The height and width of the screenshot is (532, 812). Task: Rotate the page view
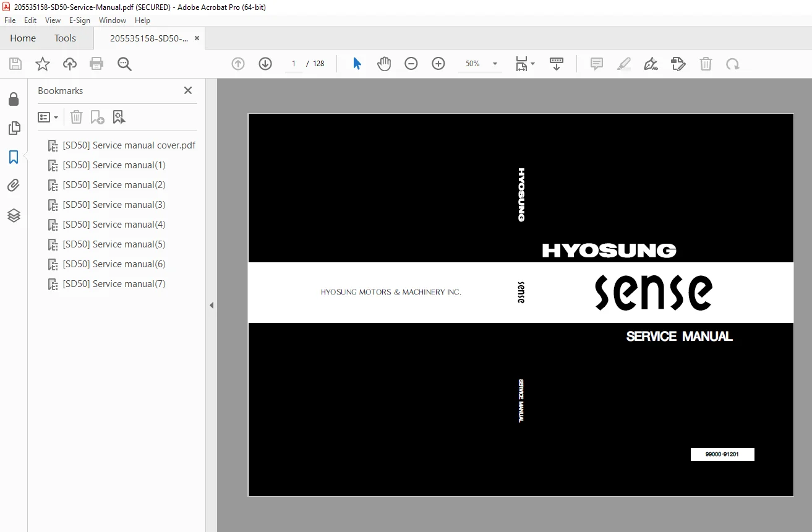[x=733, y=64]
